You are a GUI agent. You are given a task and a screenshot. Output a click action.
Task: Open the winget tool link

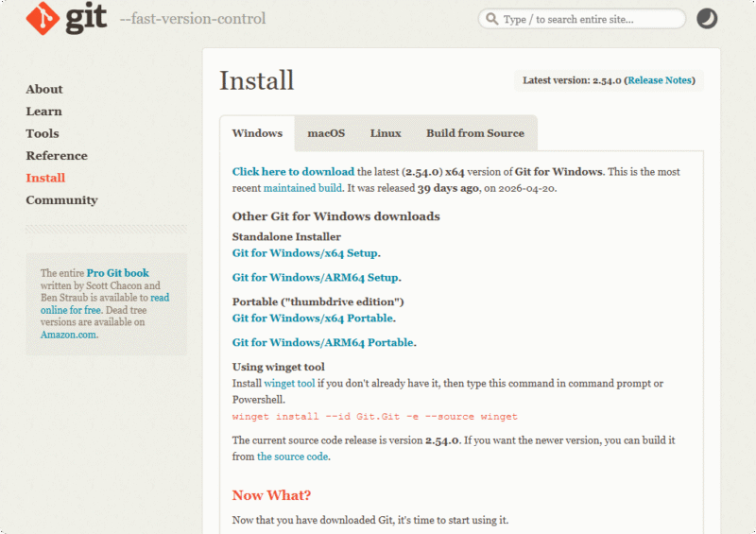289,384
